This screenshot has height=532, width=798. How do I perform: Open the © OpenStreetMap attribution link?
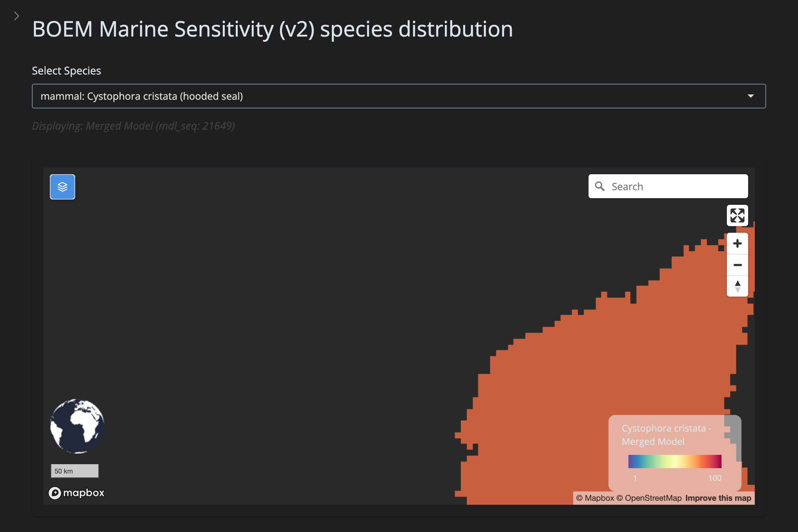649,498
